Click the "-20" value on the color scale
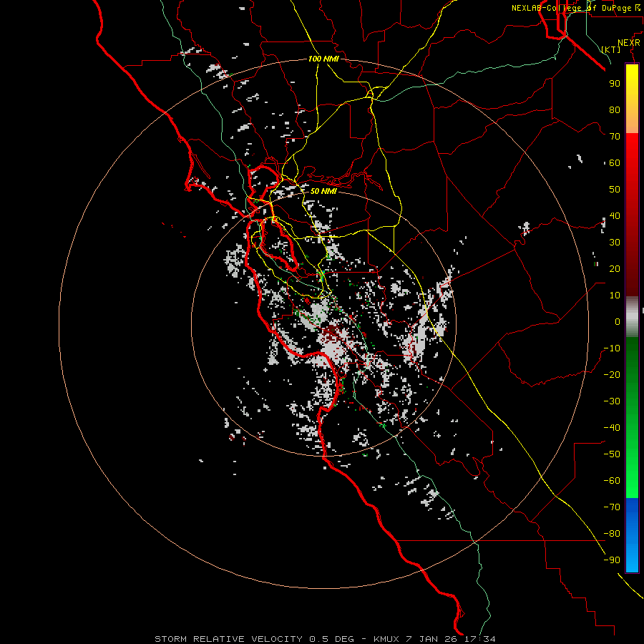 [x=612, y=374]
